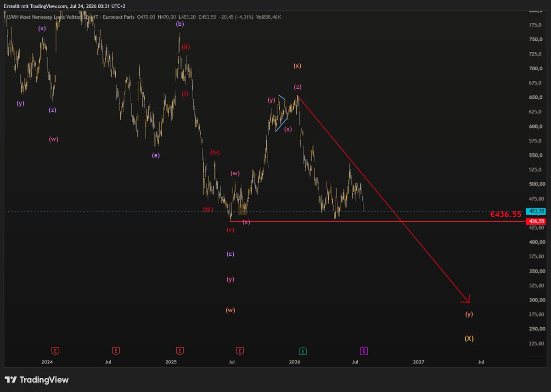Select the orange (w) wave label
The height and width of the screenshot is (392, 551).
[231, 310]
